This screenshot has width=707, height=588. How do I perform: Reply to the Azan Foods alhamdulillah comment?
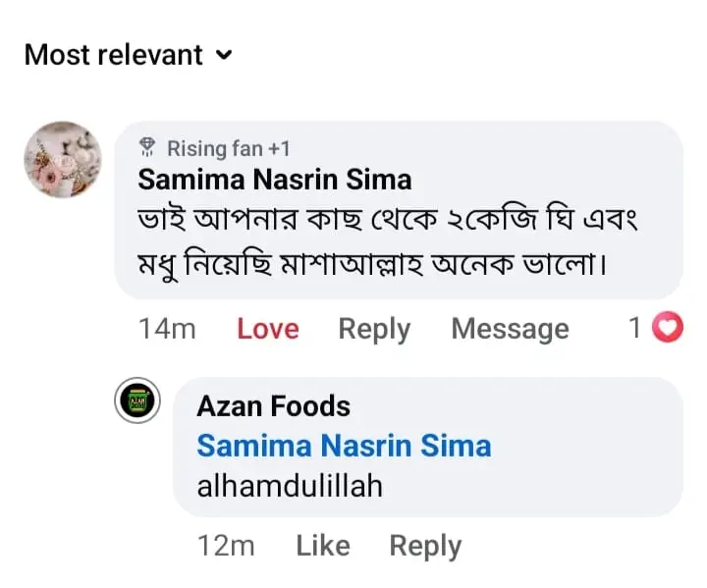[424, 546]
